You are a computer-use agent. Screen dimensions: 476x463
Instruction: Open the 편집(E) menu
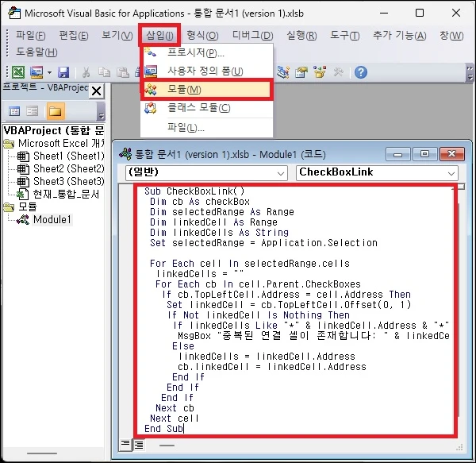pyautogui.click(x=74, y=35)
